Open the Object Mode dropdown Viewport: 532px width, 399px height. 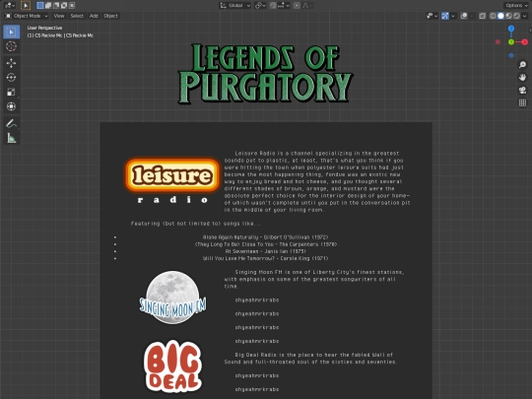[27, 16]
